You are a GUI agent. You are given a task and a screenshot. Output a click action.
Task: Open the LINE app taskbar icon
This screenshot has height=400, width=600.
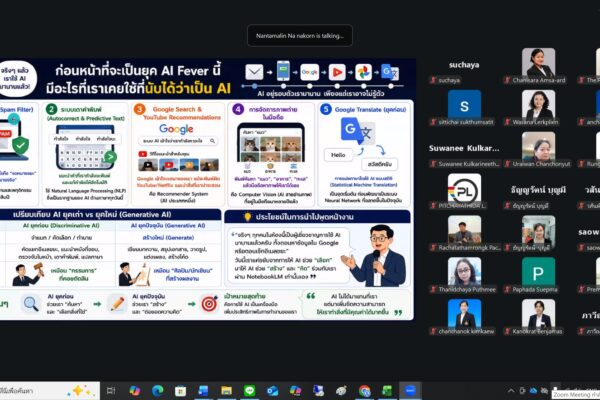[x=249, y=390]
